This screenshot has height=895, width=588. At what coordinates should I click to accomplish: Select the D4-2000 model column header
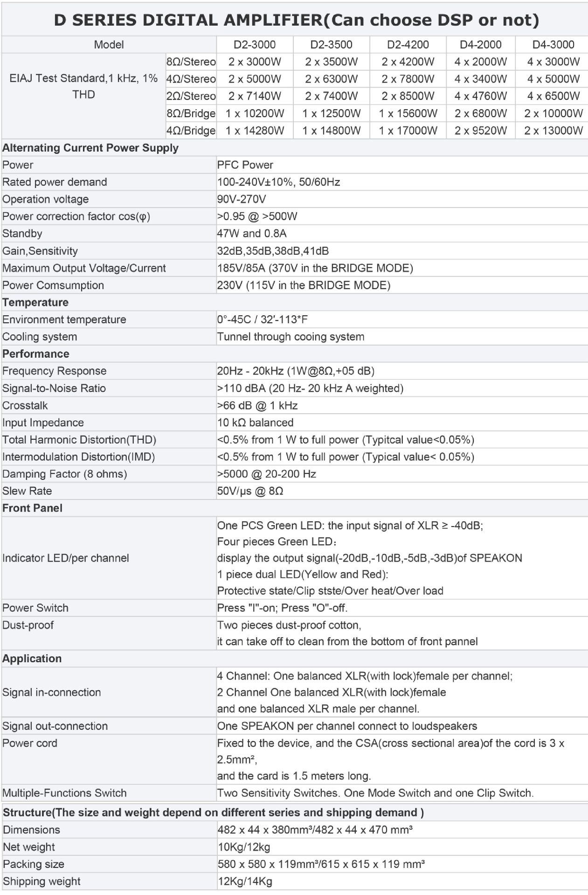click(480, 45)
